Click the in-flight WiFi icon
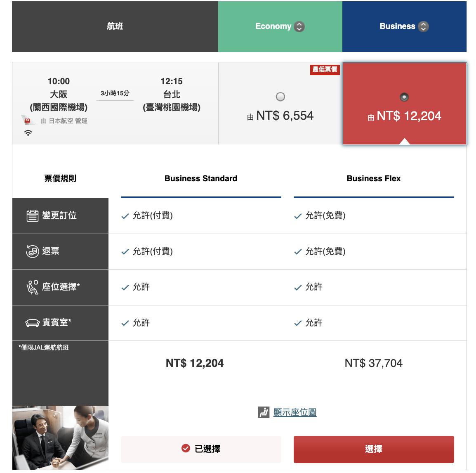The image size is (476, 473). point(28,133)
